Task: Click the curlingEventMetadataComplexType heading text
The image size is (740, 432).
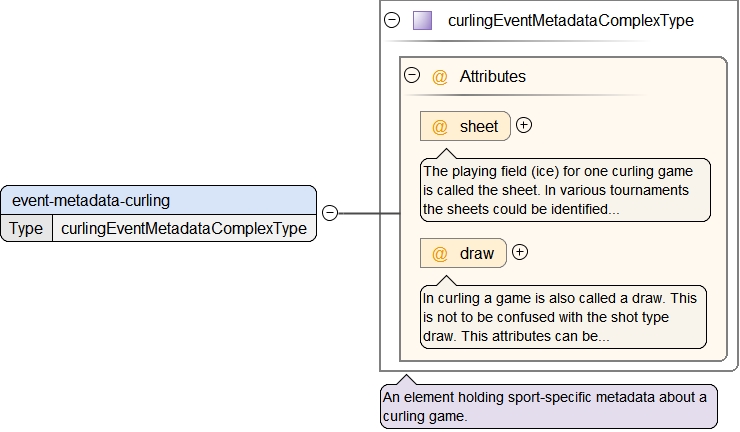Action: pyautogui.click(x=570, y=21)
